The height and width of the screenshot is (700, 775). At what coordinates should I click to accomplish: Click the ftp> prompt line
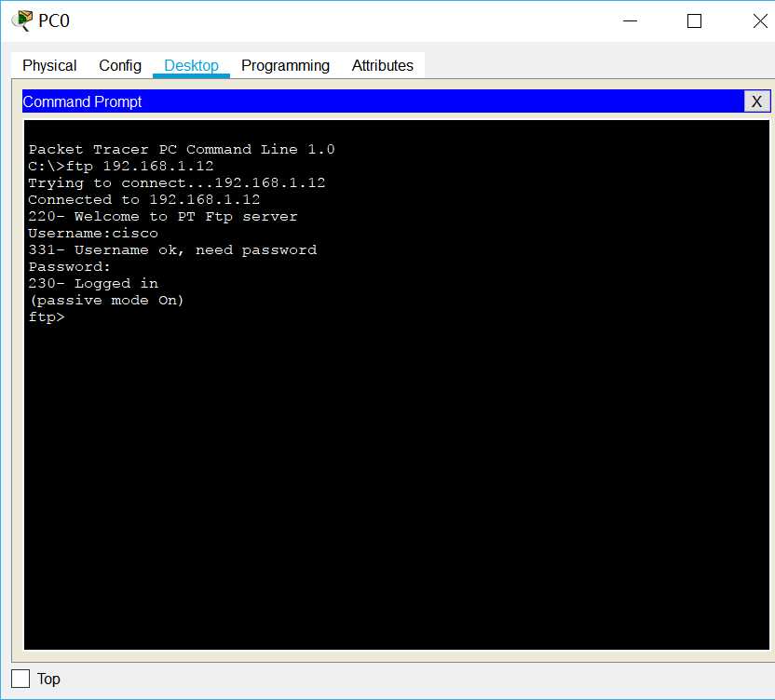click(x=47, y=317)
